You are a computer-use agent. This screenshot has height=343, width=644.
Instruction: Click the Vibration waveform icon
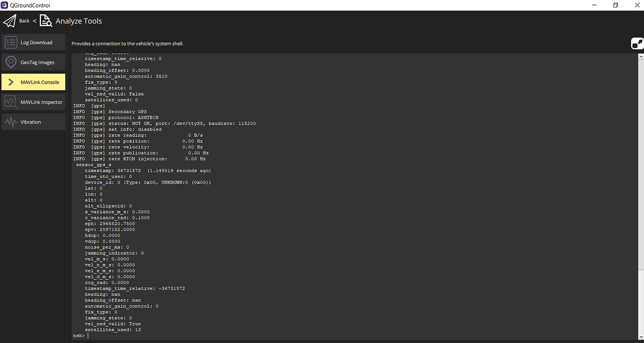point(11,122)
